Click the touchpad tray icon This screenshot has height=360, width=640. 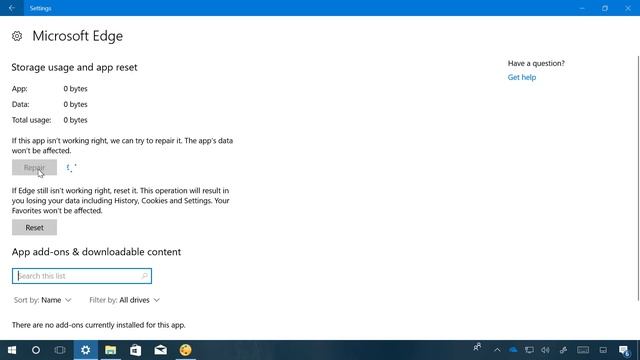click(x=603, y=350)
